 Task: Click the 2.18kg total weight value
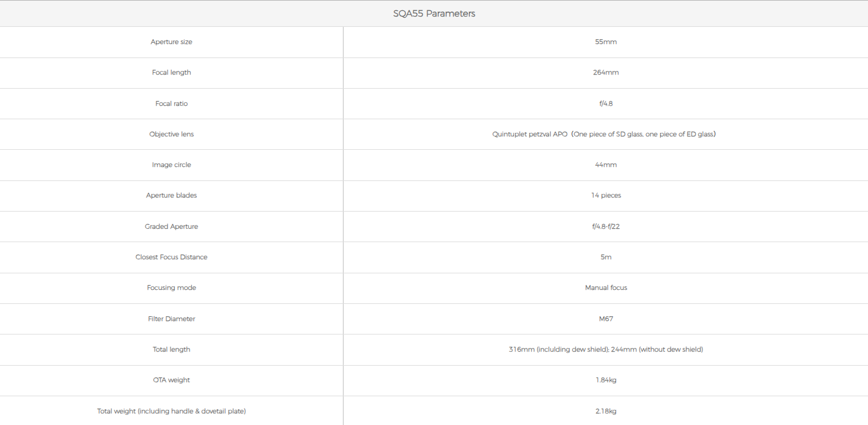(606, 411)
